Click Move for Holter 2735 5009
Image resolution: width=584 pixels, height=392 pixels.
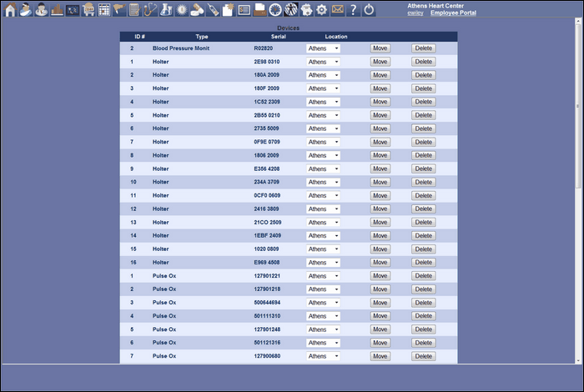click(380, 128)
